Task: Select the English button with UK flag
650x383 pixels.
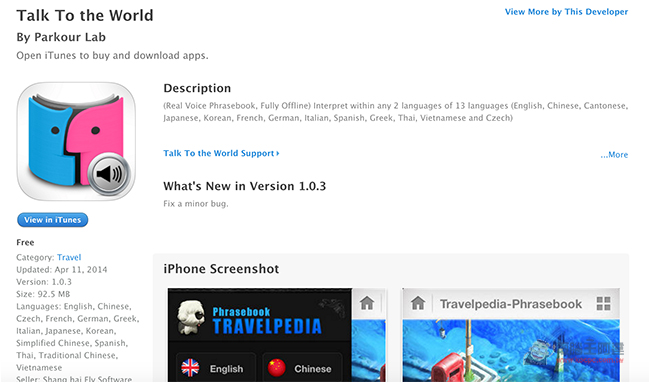Action: click(x=216, y=368)
